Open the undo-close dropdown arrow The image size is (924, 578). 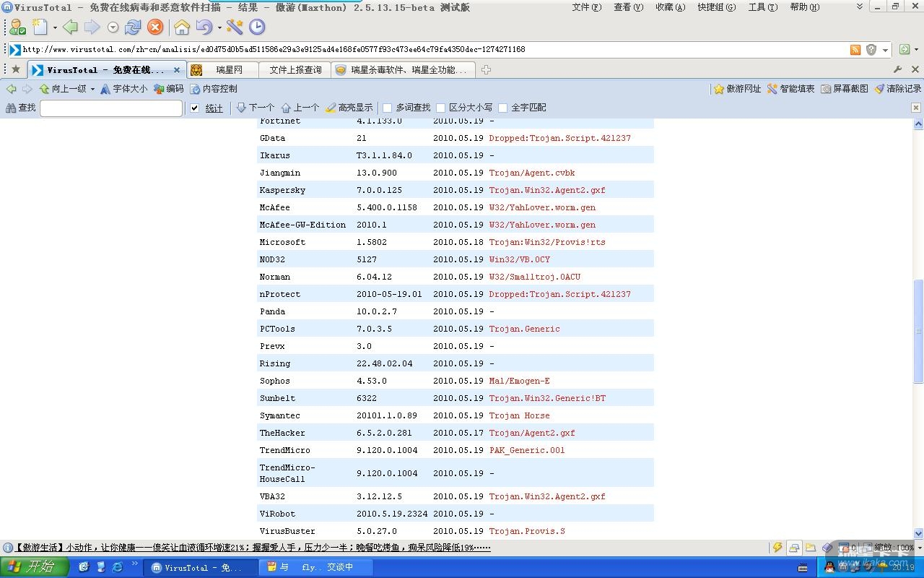pyautogui.click(x=219, y=28)
